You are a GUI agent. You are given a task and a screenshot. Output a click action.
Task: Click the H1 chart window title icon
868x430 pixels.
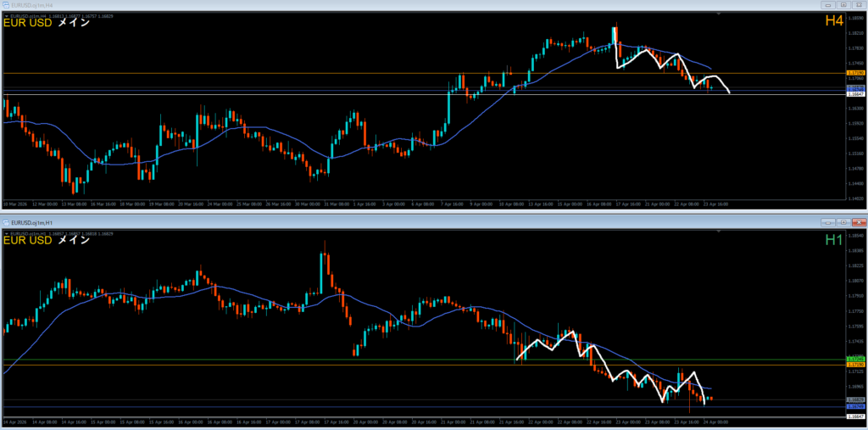(x=5, y=221)
